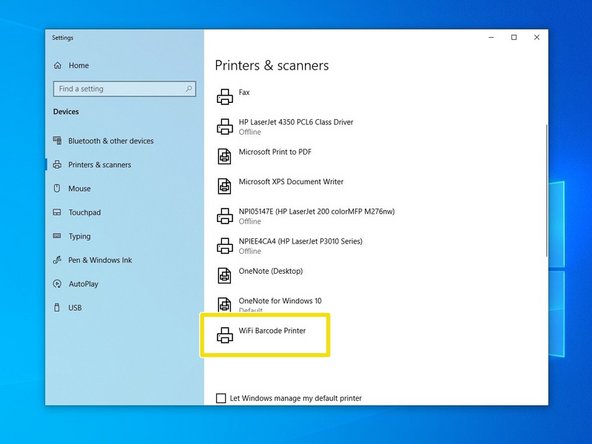Image resolution: width=592 pixels, height=444 pixels.
Task: Click the AutoPlay sidebar icon
Action: pos(57,284)
